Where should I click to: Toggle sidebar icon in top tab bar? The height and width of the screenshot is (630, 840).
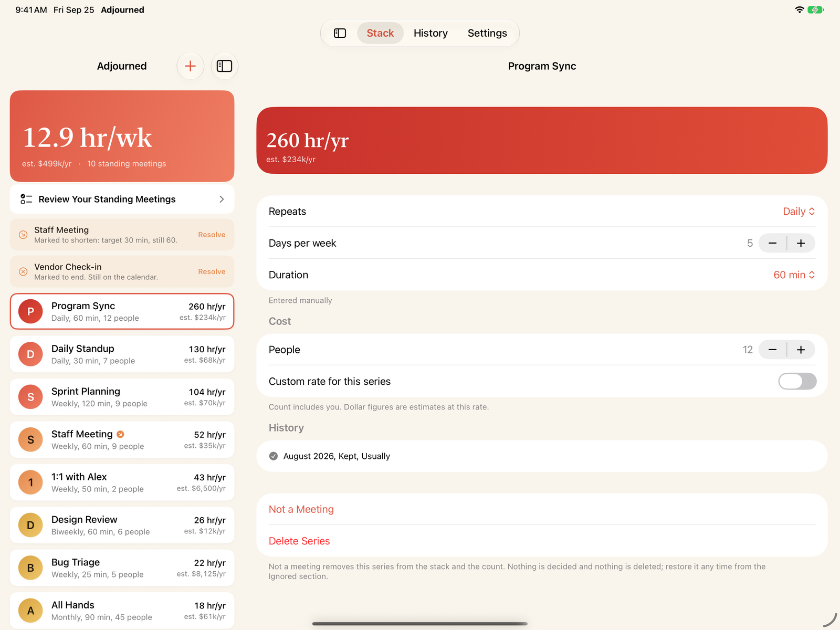point(340,33)
